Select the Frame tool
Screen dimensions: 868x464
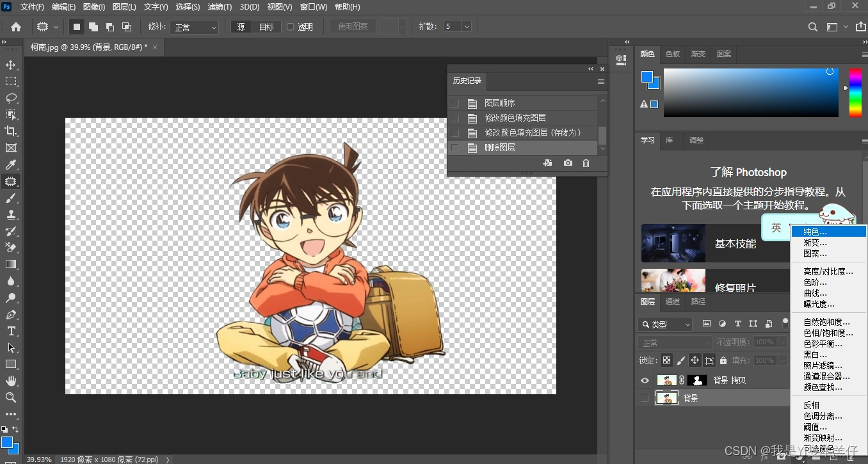pyautogui.click(x=11, y=148)
